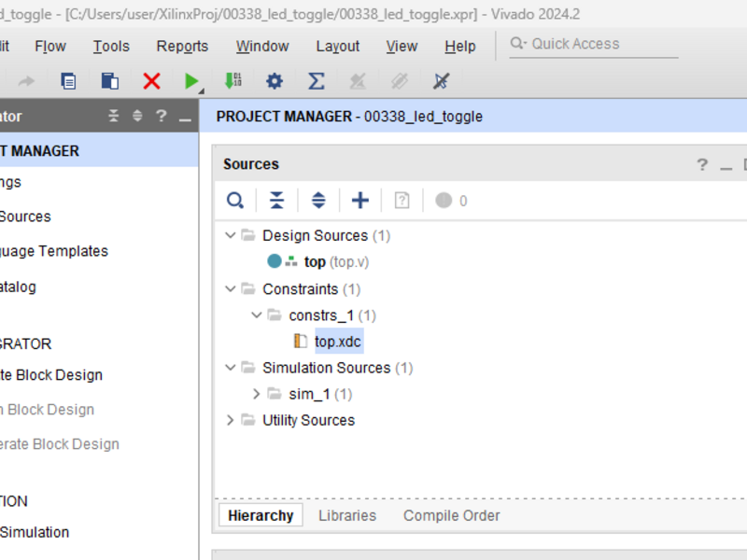The image size is (747, 560).
Task: Click the Sigma reports icon
Action: coord(317,81)
